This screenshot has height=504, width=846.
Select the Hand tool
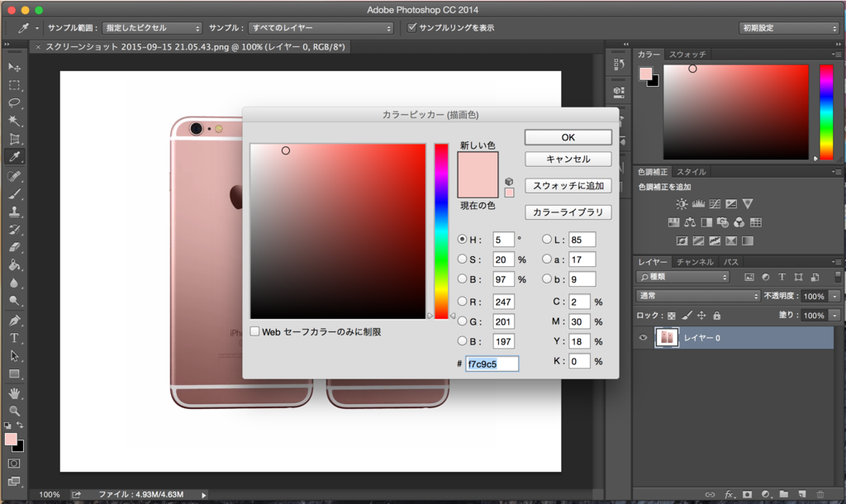click(15, 392)
